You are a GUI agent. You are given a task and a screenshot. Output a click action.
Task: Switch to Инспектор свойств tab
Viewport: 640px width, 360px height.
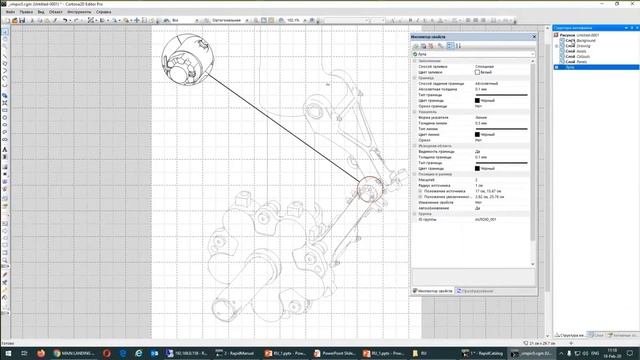433,291
